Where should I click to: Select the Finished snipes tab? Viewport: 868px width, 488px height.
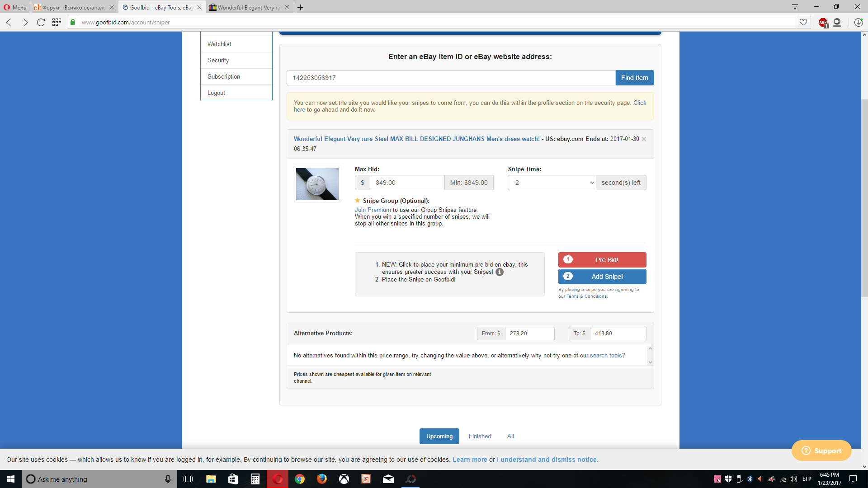tap(480, 436)
